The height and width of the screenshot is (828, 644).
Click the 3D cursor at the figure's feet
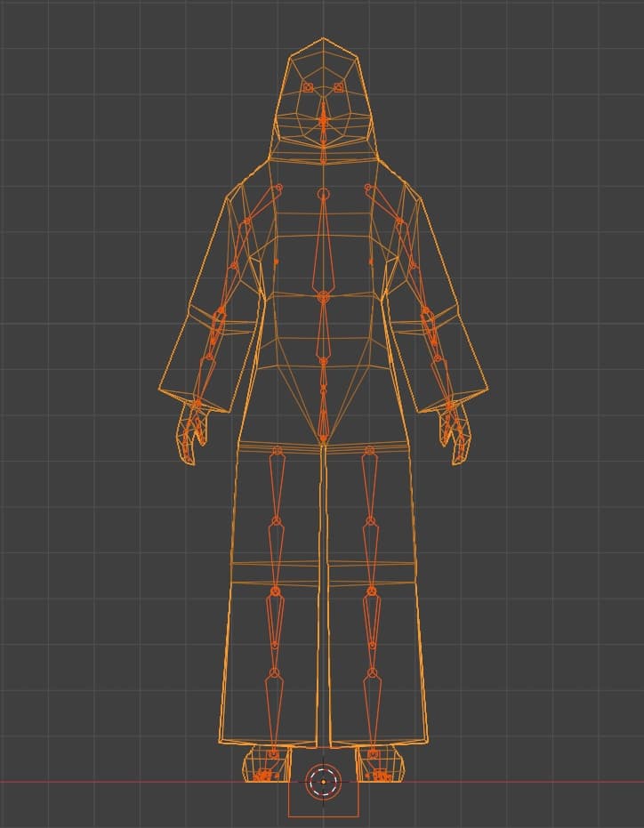point(323,782)
